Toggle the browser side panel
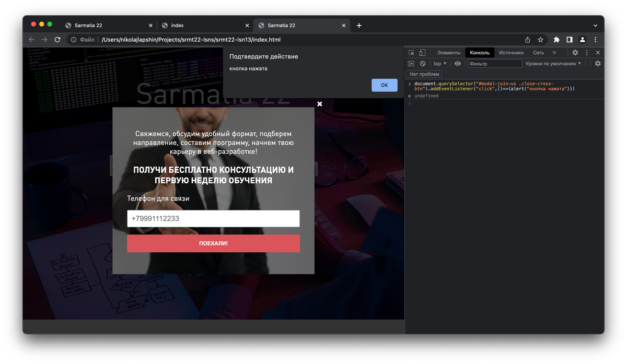The image size is (627, 364). pos(570,40)
